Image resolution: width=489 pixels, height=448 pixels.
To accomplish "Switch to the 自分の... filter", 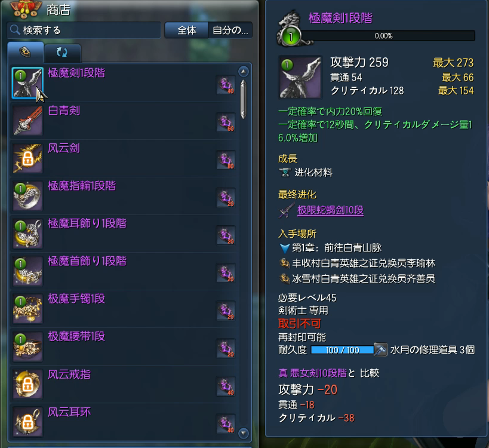I will point(230,30).
